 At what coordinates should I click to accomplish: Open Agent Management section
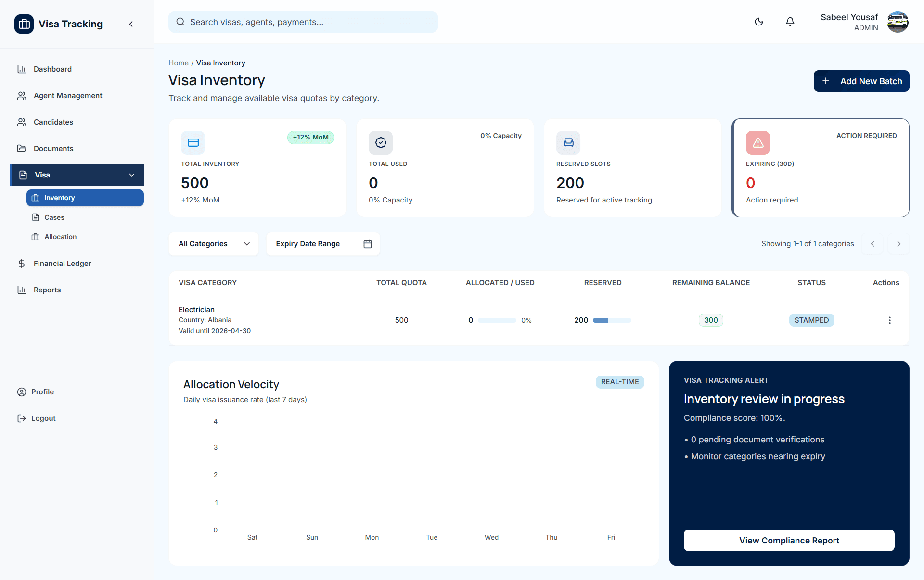pos(77,96)
